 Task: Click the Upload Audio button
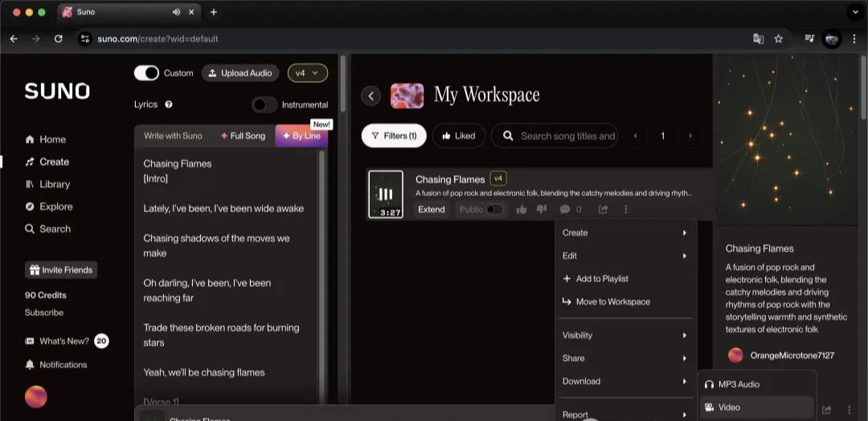[240, 73]
